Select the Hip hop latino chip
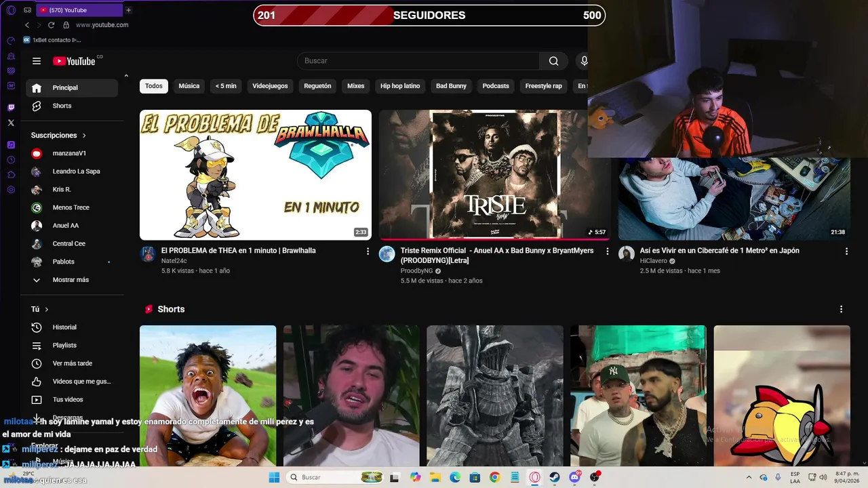Screen dimensions: 868x488 400,86
